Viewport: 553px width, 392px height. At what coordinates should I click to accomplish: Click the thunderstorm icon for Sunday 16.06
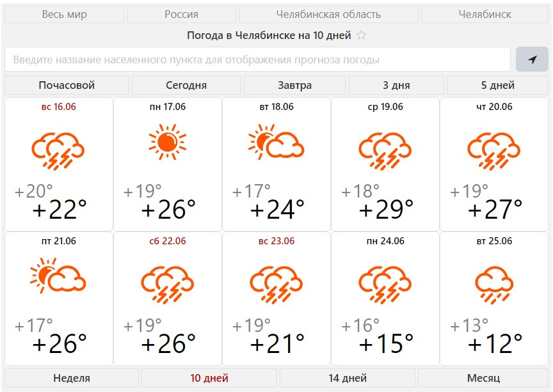click(58, 149)
